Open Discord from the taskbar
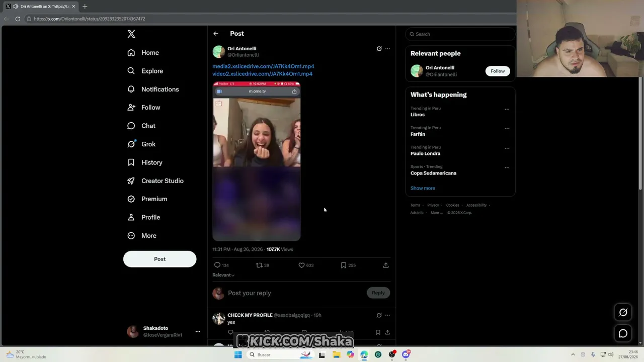The width and height of the screenshot is (644, 362). [x=406, y=354]
